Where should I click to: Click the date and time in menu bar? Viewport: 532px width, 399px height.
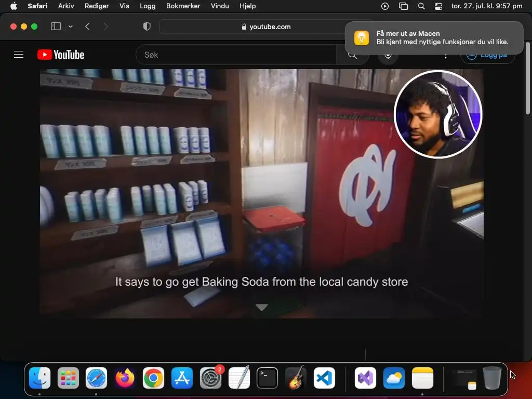[x=486, y=6]
